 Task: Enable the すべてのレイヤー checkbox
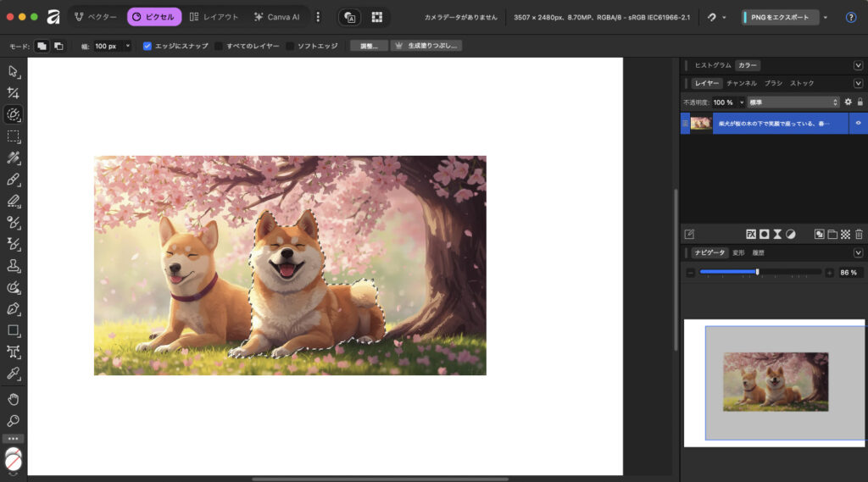[x=219, y=46]
